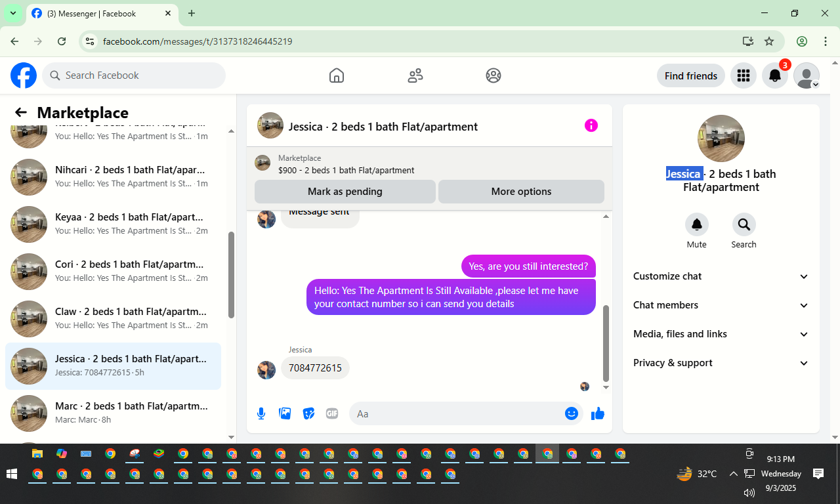Open the Chrome profile icon
The width and height of the screenshot is (840, 504).
coord(802,41)
